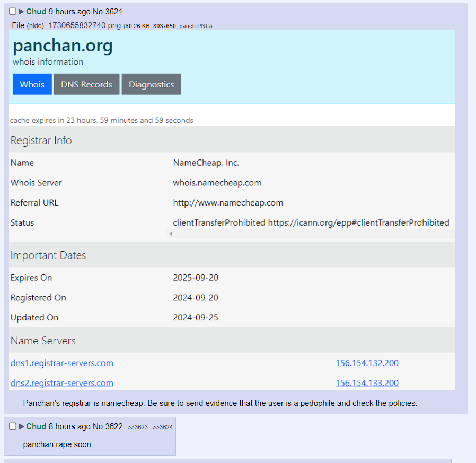Click the panch.PNG original filename link
Screen dimensions: 476x463
click(195, 26)
